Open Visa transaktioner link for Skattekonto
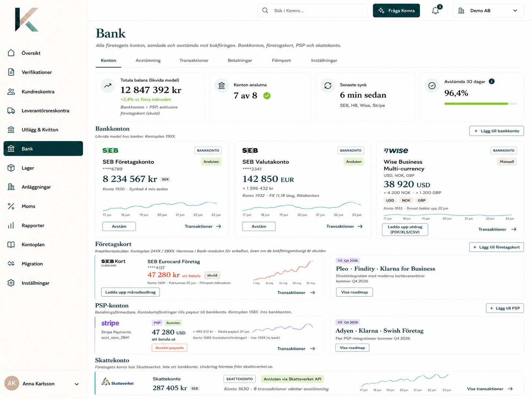The width and height of the screenshot is (532, 399). (490, 389)
